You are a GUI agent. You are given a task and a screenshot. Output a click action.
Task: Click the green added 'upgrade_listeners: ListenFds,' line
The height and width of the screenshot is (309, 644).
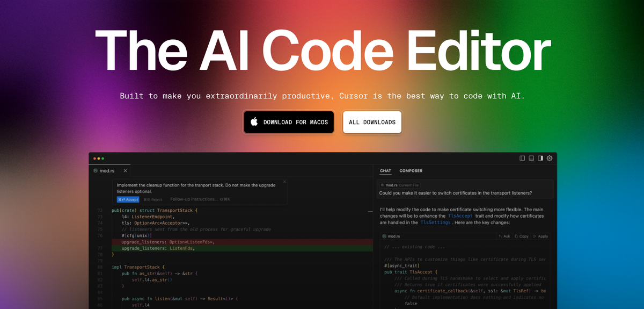(x=241, y=248)
